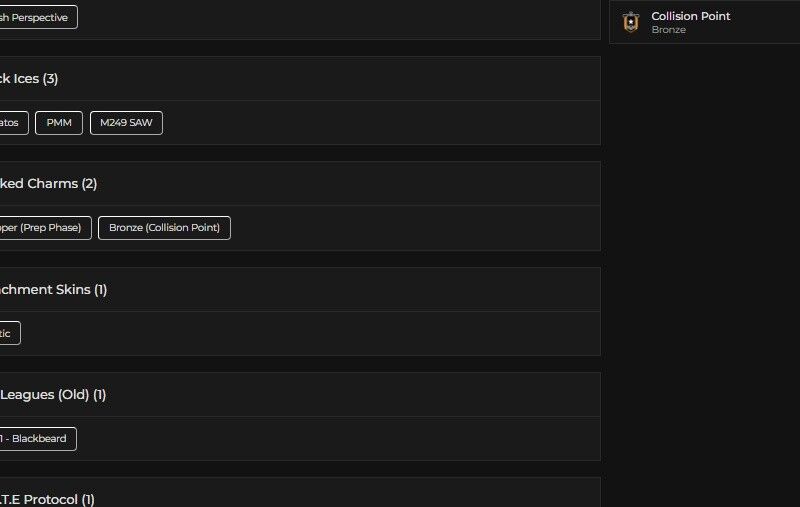800x507 pixels.
Task: Open the Collision Point card title
Action: [x=690, y=16]
